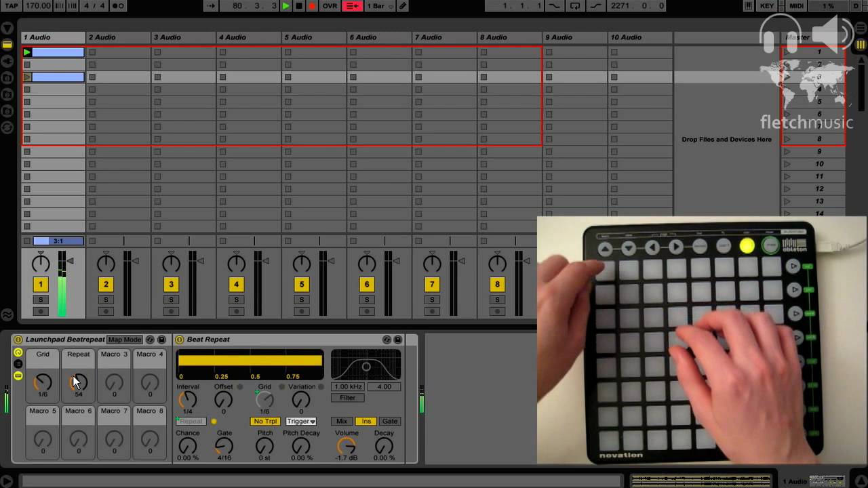Screen dimensions: 868x488
Task: Click the Follow arrow button by transport
Action: 211,6
